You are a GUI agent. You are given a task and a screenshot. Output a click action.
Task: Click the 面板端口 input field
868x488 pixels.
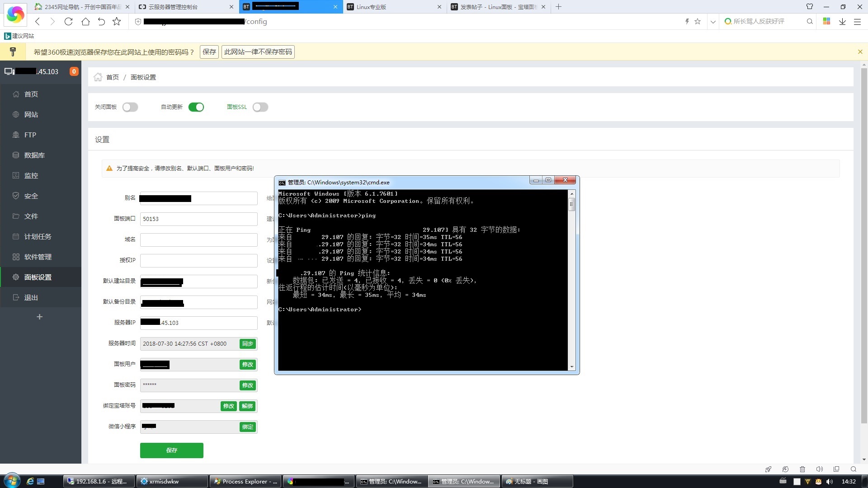(198, 219)
